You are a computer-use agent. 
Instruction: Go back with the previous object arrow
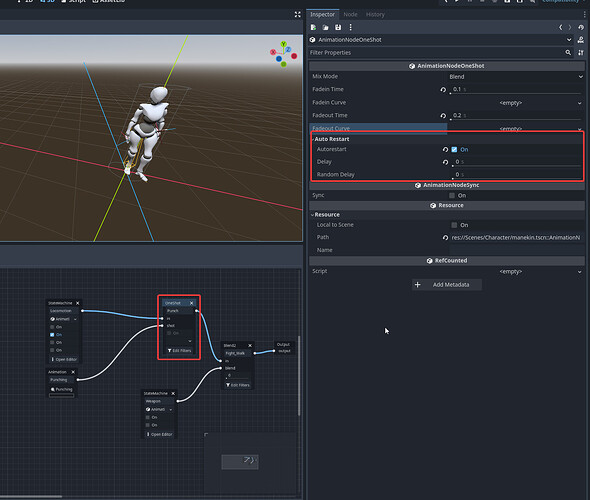(561, 27)
